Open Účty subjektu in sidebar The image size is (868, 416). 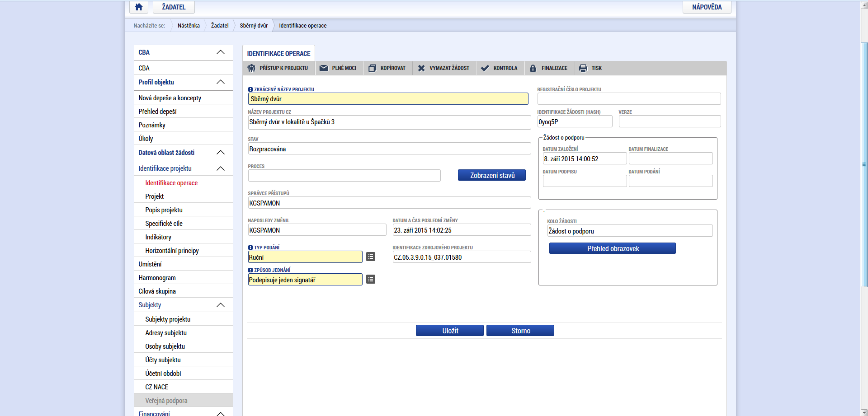(184, 360)
